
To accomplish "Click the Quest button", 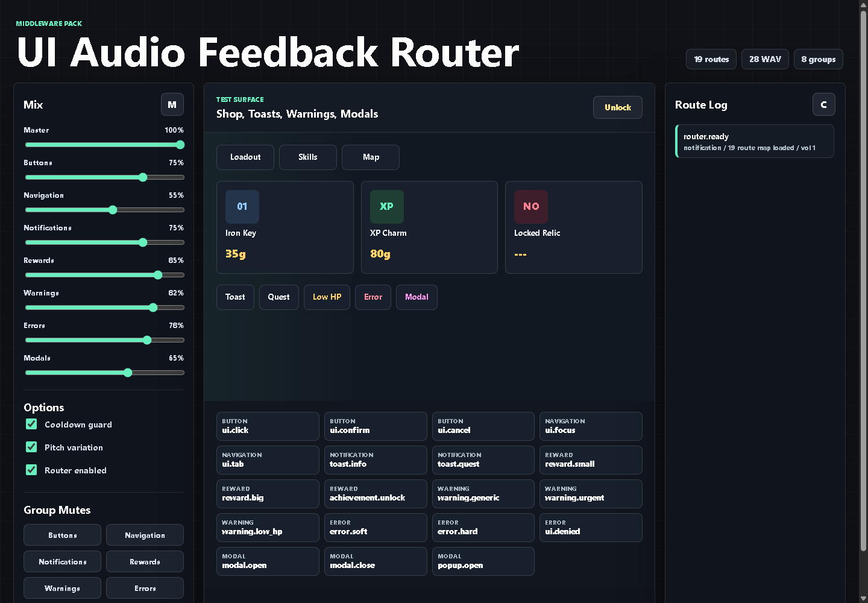I will pyautogui.click(x=279, y=297).
